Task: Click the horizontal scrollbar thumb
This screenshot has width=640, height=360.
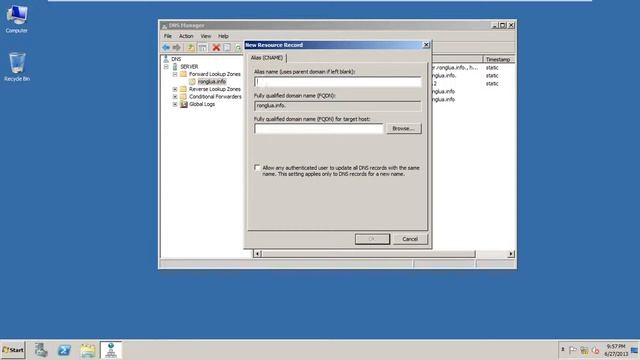Action: (368, 254)
